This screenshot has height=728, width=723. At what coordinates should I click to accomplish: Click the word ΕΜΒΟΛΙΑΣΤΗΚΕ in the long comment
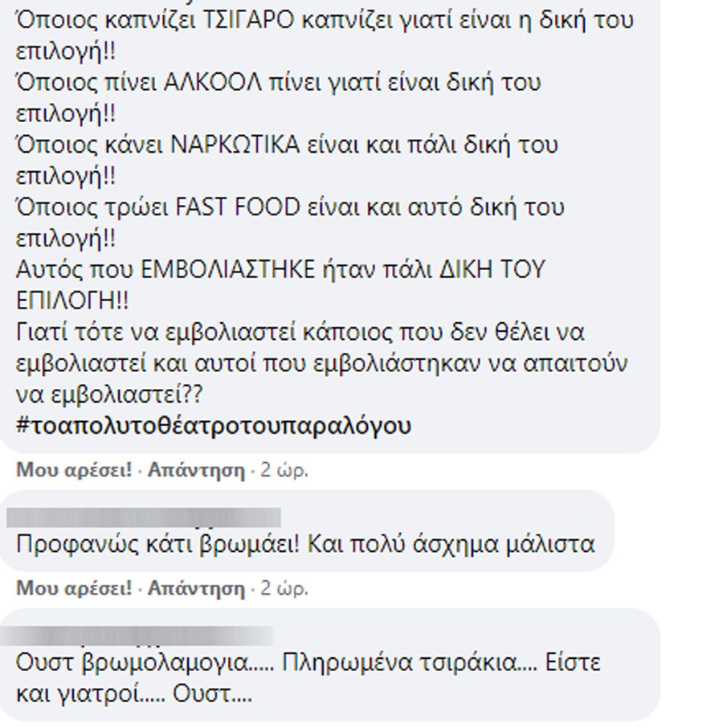228,270
